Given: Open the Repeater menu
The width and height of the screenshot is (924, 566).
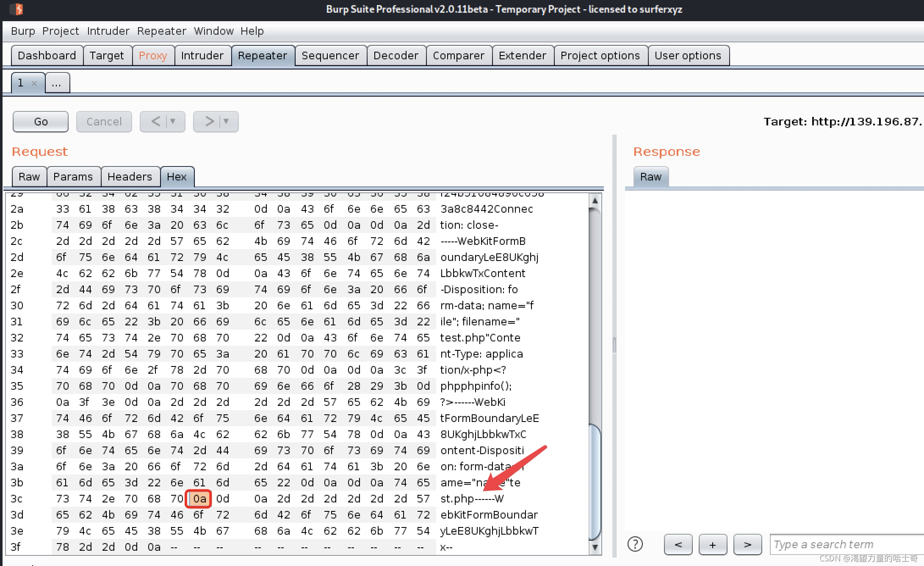Looking at the screenshot, I should pos(161,31).
